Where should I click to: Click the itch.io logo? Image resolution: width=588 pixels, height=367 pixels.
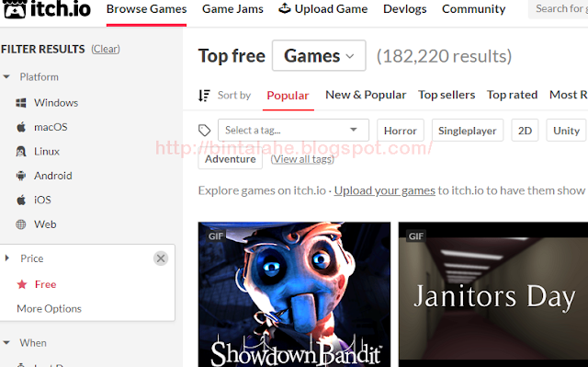click(x=46, y=9)
